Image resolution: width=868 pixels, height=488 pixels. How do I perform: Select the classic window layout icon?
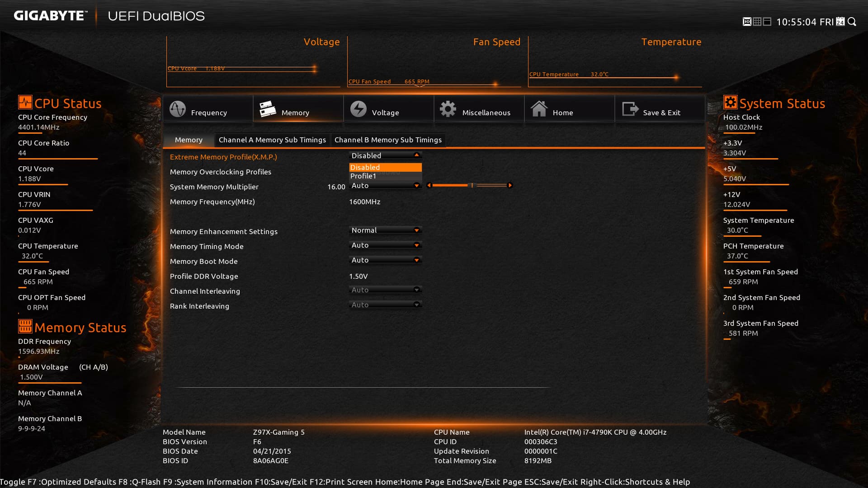point(767,22)
